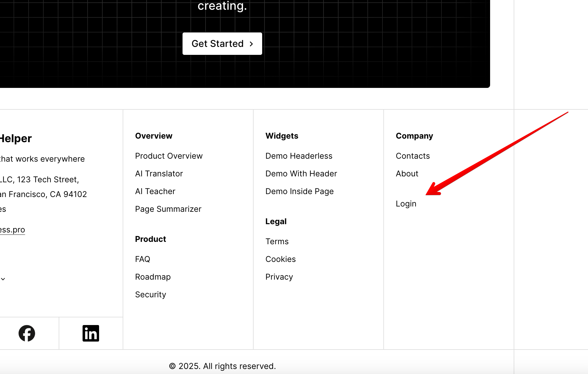This screenshot has width=588, height=374.
Task: Open the AI Translator link
Action: [159, 174]
